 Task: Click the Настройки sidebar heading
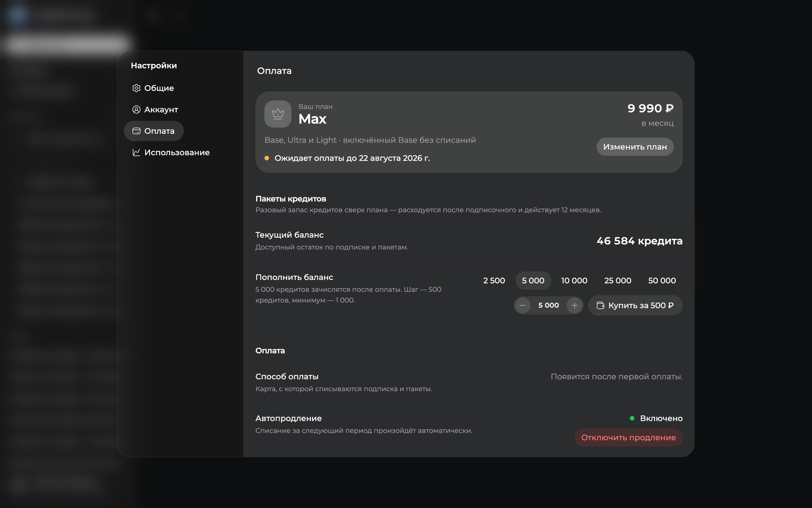154,65
